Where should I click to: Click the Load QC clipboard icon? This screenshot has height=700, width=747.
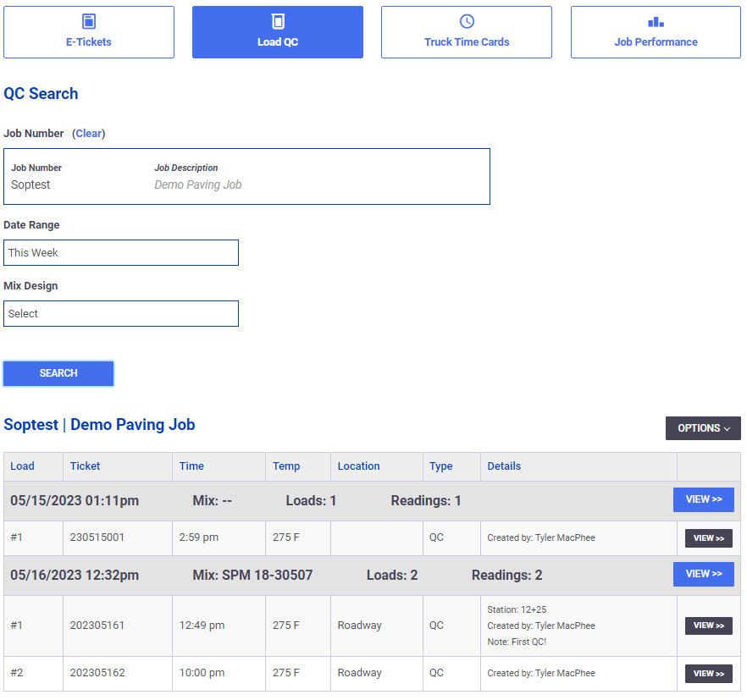(x=278, y=21)
